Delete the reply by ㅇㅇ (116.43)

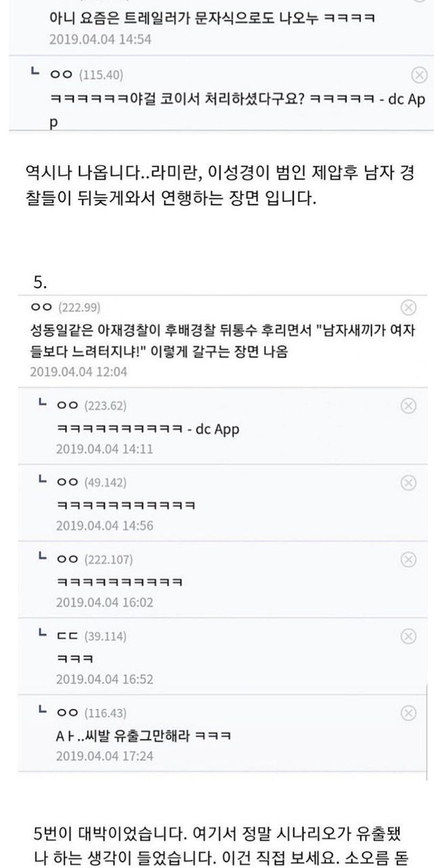tap(408, 713)
